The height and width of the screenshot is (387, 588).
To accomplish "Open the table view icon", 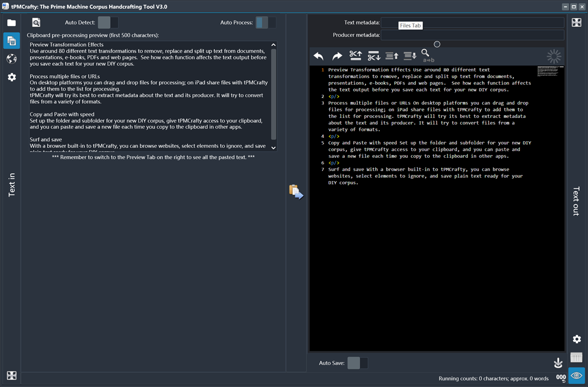I will 576,357.
